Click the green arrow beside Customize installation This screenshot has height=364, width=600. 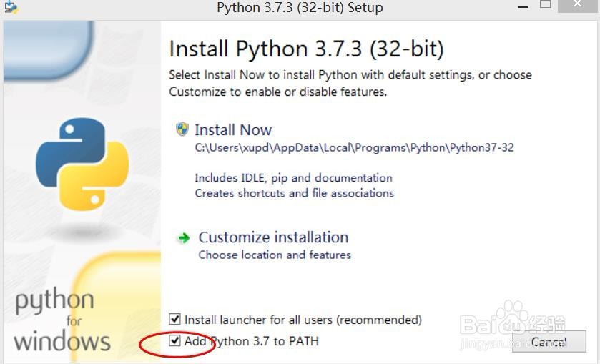pos(184,238)
